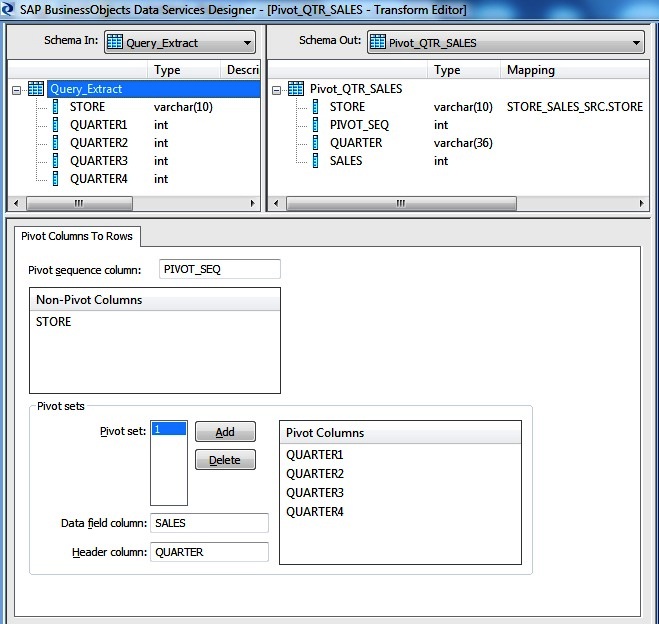659x624 pixels.
Task: Click the Non-Pivot Columns list header
Action: 155,300
